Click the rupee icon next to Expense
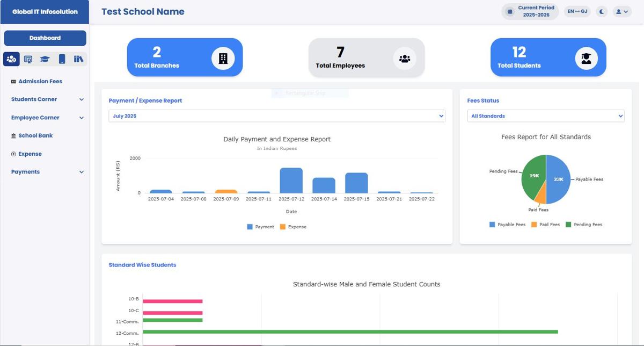This screenshot has height=346, width=644. [13, 154]
